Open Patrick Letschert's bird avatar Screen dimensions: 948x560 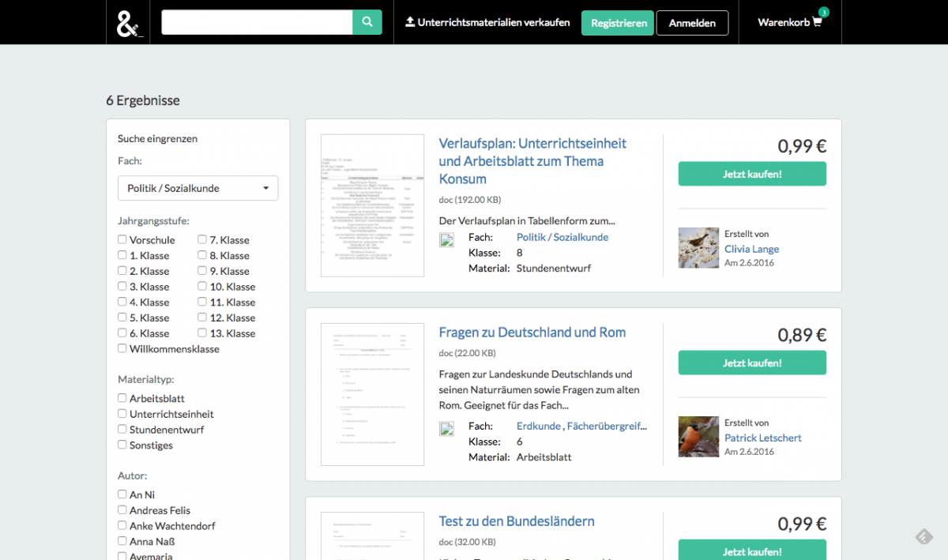pyautogui.click(x=698, y=437)
